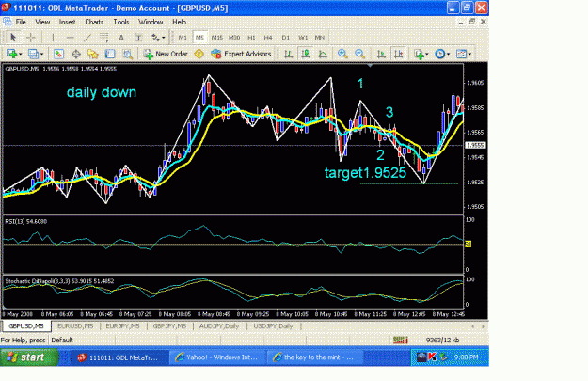Expand the Profiles dropdown arrow

41,54
